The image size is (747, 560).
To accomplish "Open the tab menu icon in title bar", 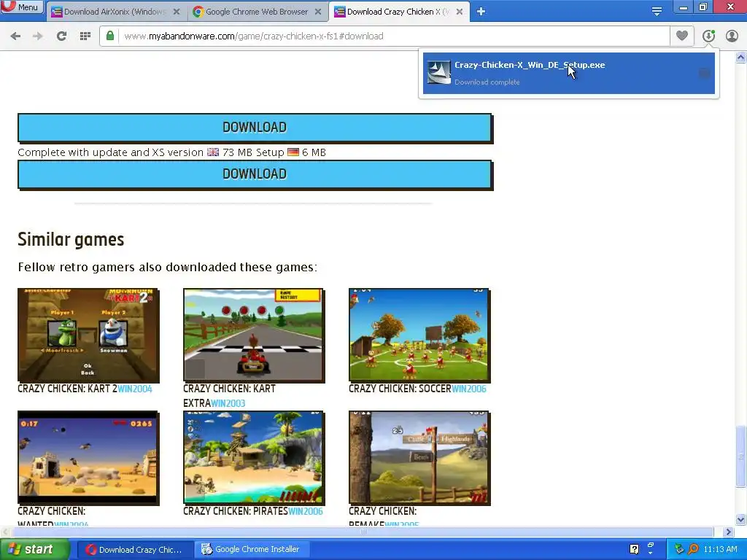I will tap(657, 12).
